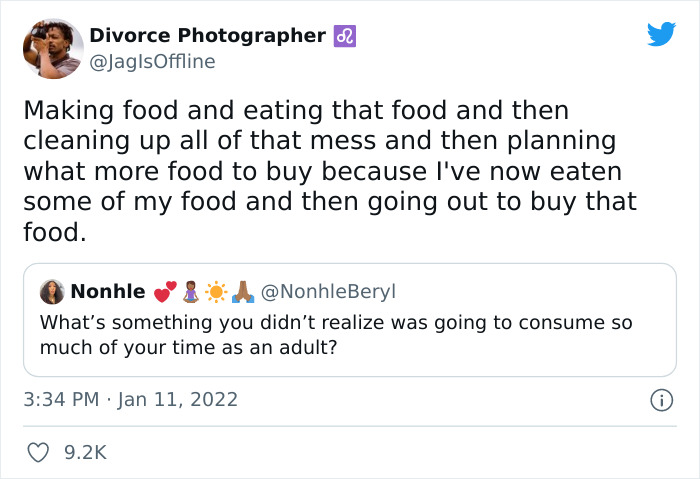Click the Twitter bird logo

pyautogui.click(x=661, y=35)
